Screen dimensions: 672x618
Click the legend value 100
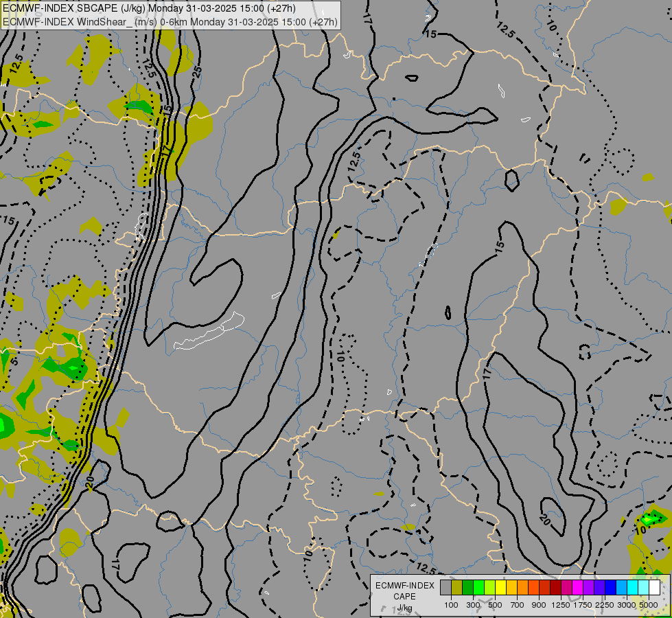point(451,605)
